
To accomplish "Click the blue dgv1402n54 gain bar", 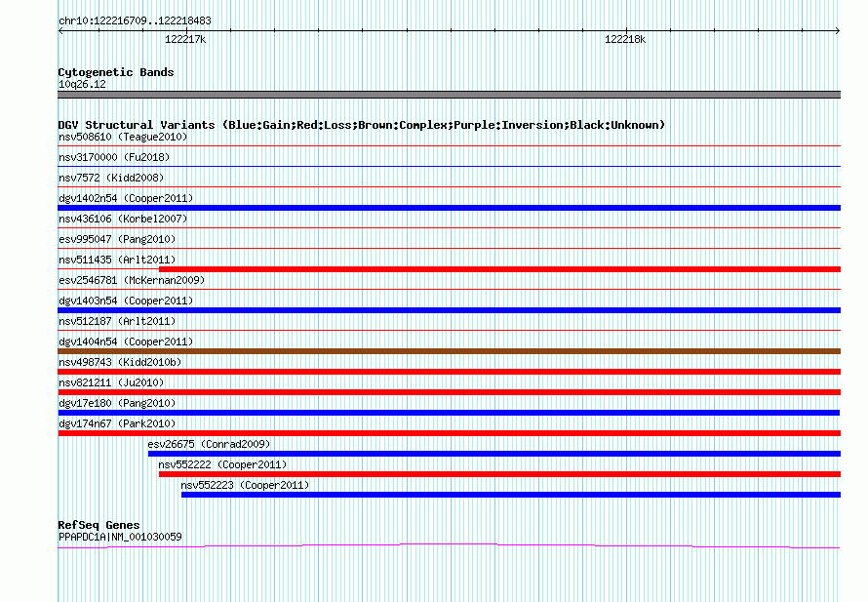I will pyautogui.click(x=449, y=208).
